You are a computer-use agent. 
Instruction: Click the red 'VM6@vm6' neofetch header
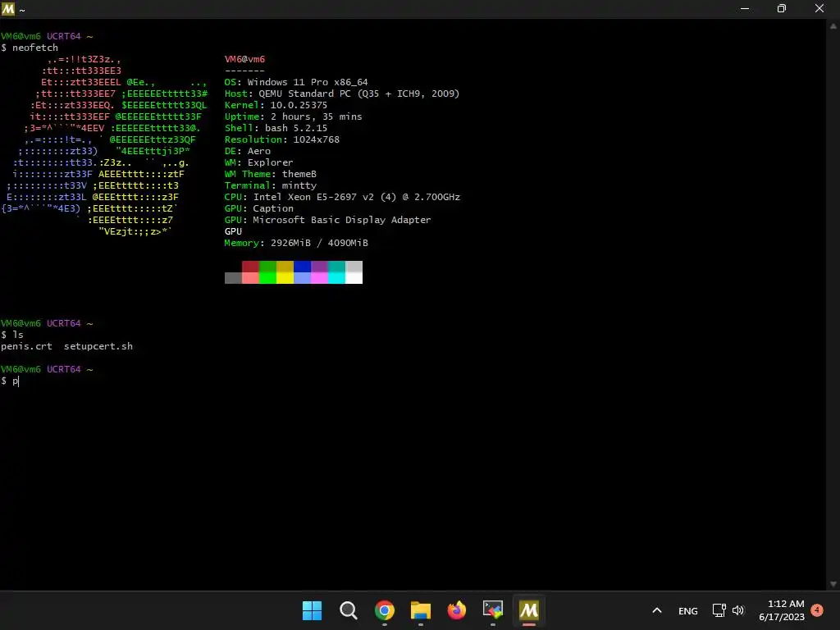pos(244,59)
